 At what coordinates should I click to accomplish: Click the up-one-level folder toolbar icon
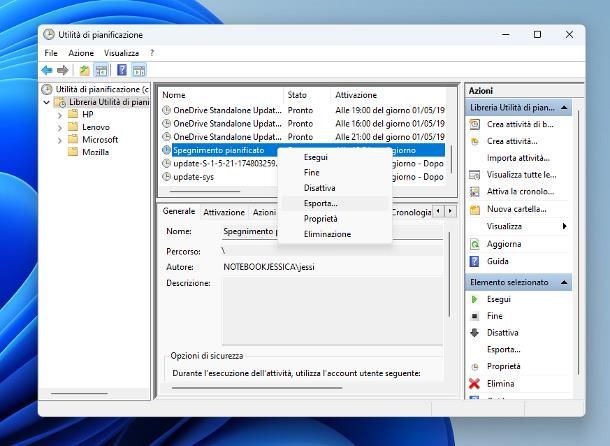click(84, 70)
